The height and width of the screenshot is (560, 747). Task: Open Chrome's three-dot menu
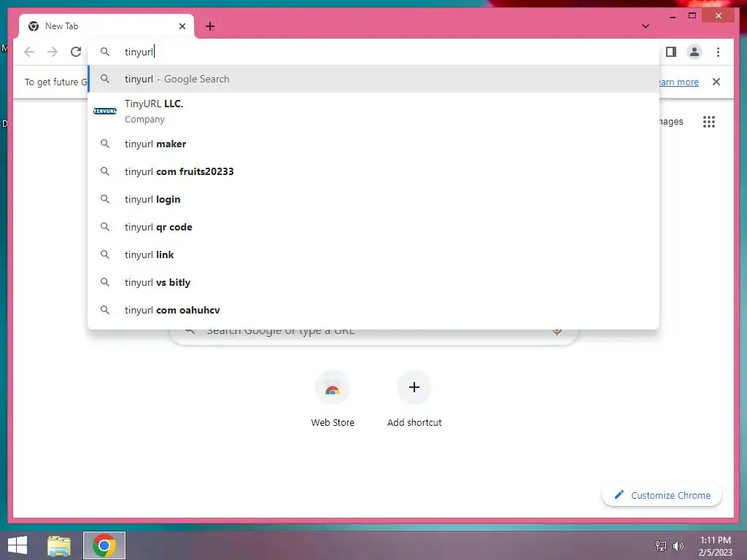(718, 52)
